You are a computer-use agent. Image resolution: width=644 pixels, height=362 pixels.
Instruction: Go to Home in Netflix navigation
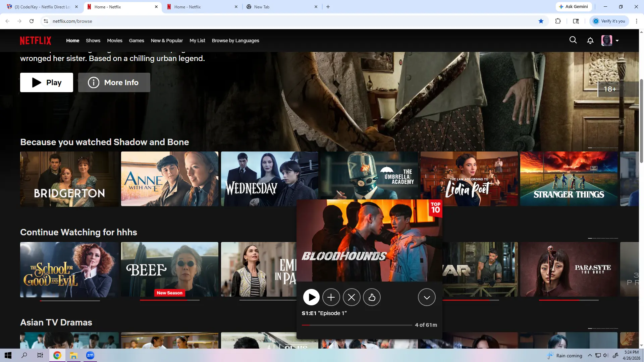73,41
